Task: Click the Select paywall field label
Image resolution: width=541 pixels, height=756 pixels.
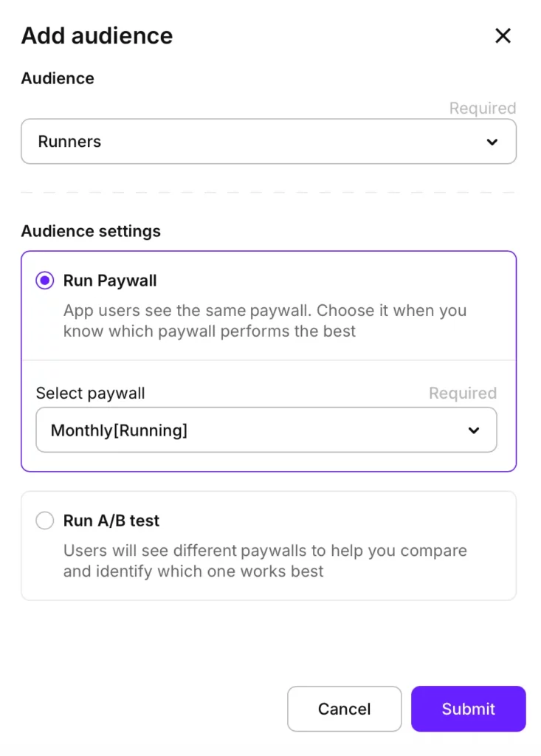Action: pyautogui.click(x=90, y=394)
